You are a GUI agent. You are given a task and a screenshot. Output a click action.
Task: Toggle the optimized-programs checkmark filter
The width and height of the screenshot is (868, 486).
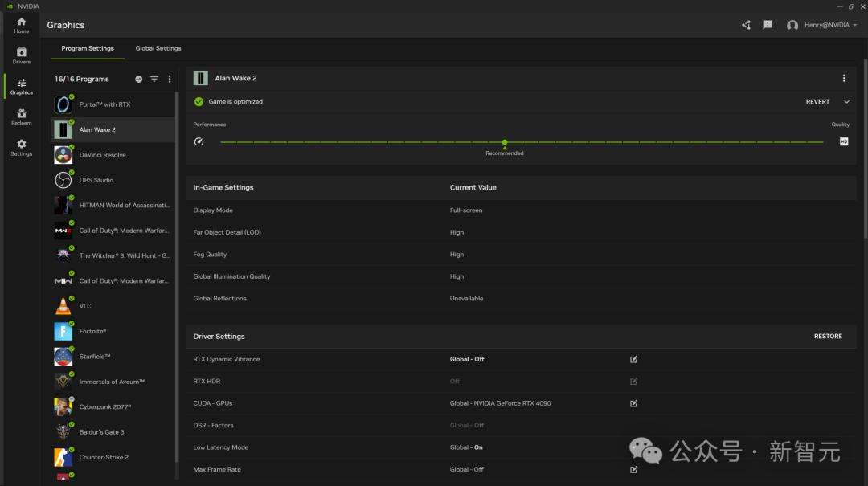pyautogui.click(x=139, y=79)
